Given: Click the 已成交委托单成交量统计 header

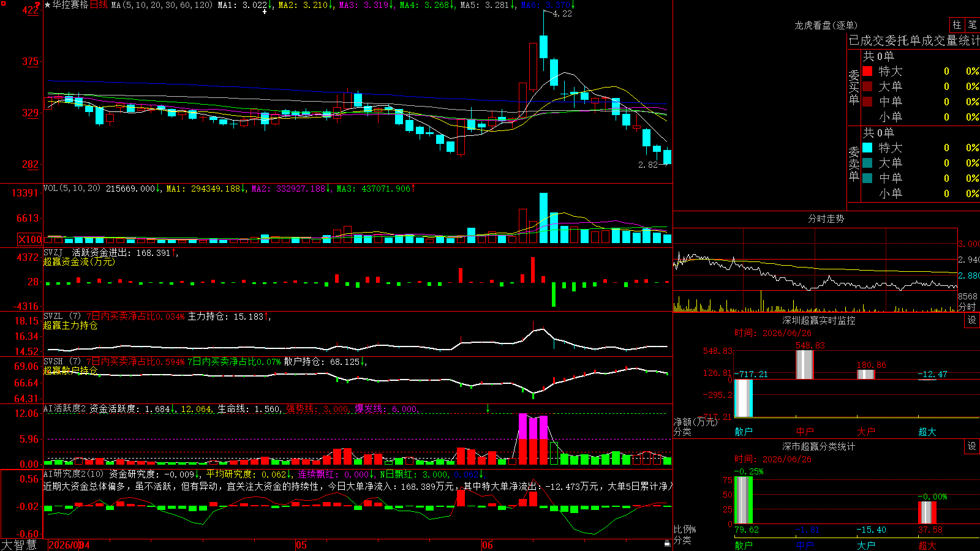Looking at the screenshot, I should (x=914, y=40).
